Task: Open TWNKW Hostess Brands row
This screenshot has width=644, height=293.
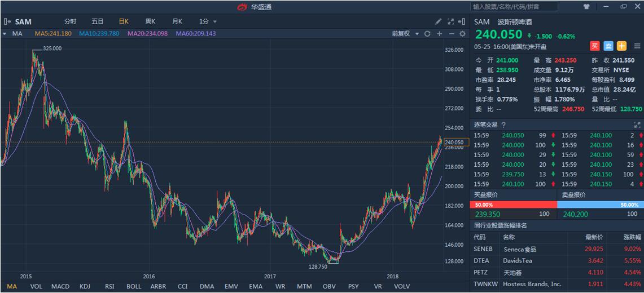Action: (557, 283)
